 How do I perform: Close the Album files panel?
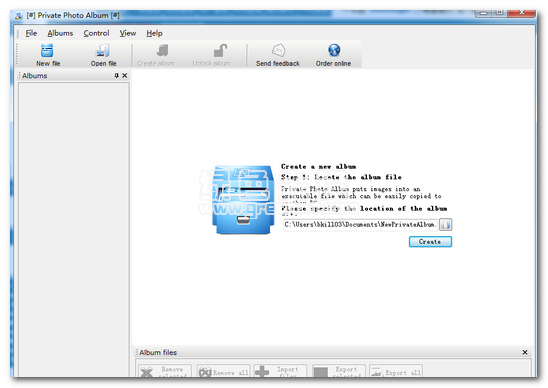coord(525,352)
